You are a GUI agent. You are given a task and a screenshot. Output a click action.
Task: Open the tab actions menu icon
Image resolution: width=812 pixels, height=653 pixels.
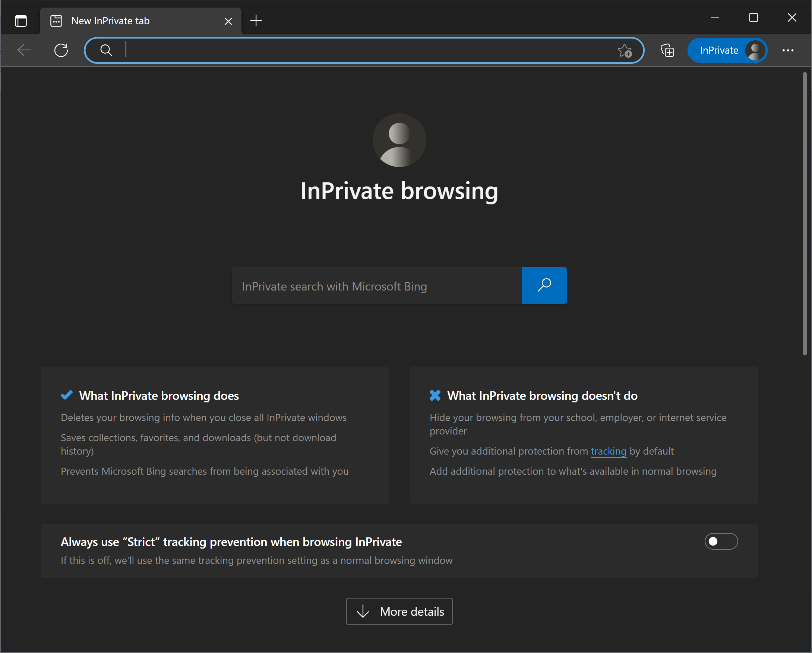click(x=21, y=21)
